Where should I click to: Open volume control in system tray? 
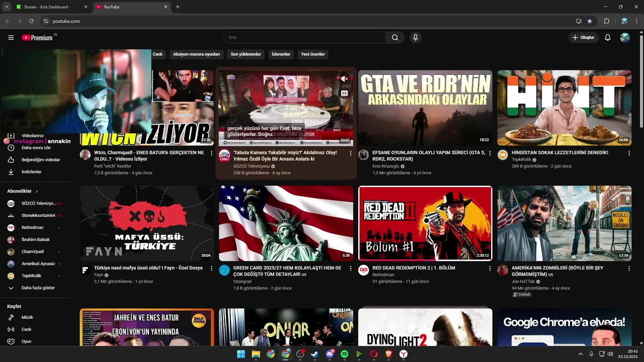[x=610, y=354]
